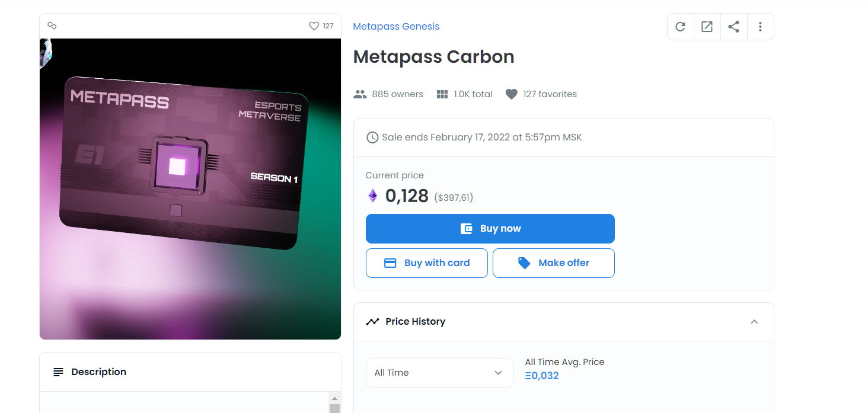868x413 pixels.
Task: Open the external link icon
Action: [x=707, y=27]
